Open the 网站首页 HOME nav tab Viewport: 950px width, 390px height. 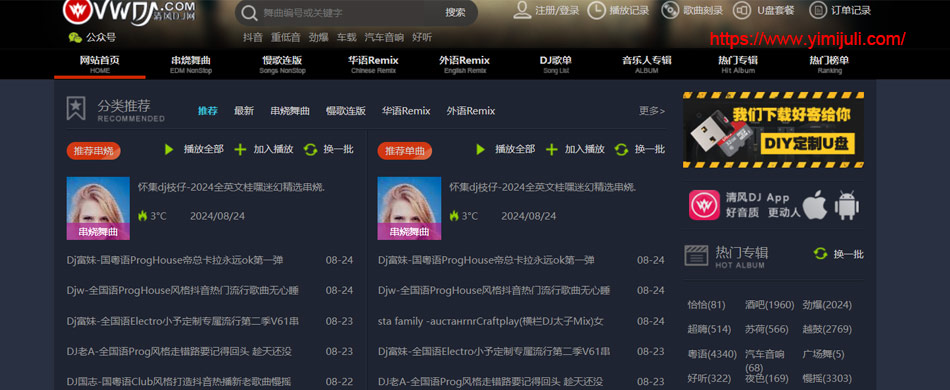100,64
